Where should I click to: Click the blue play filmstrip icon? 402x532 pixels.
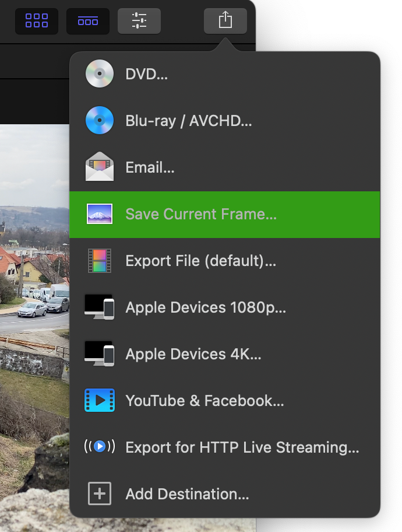(x=99, y=400)
